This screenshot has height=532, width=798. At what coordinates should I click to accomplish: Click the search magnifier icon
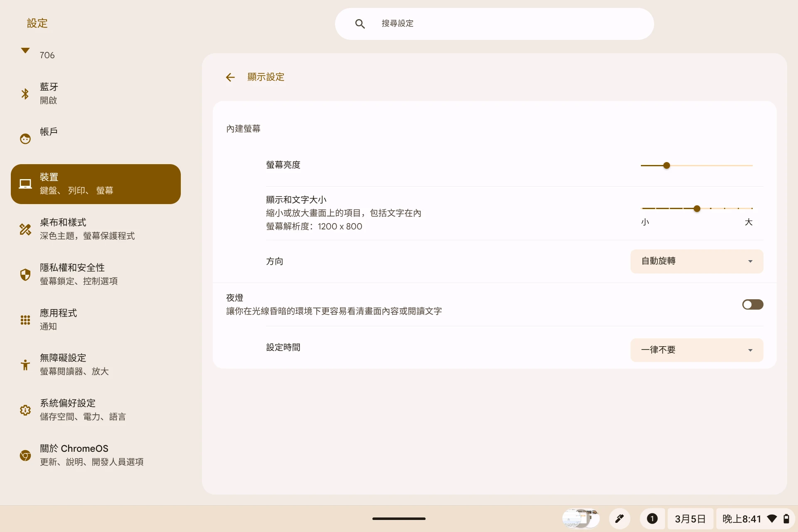point(360,24)
